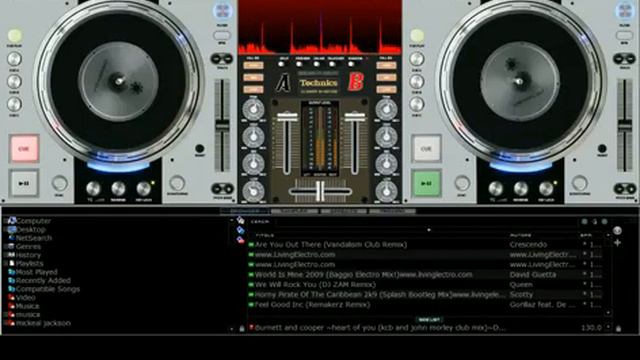Click the green play/pause button on right deck
640x360 pixels.
coord(426,183)
